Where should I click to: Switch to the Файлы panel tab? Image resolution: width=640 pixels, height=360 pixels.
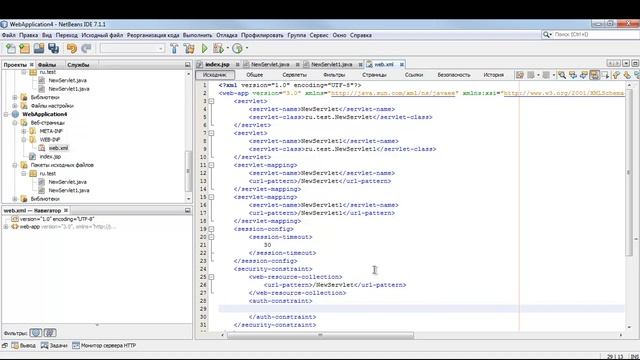(47, 65)
